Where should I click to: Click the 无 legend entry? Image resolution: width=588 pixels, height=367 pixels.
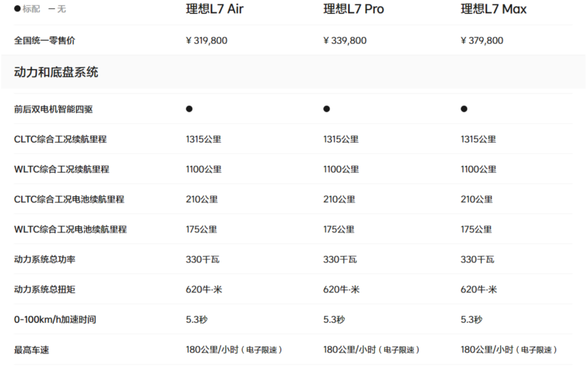(57, 9)
